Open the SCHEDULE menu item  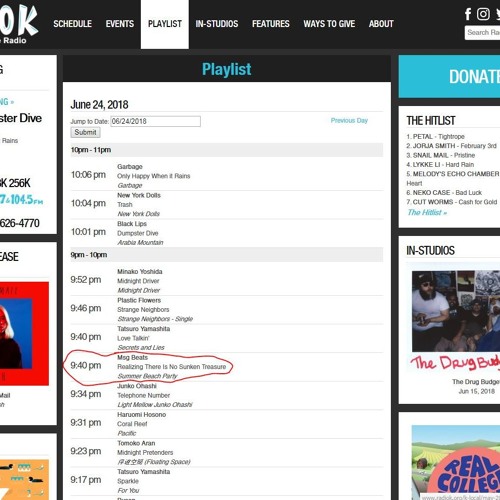click(72, 24)
